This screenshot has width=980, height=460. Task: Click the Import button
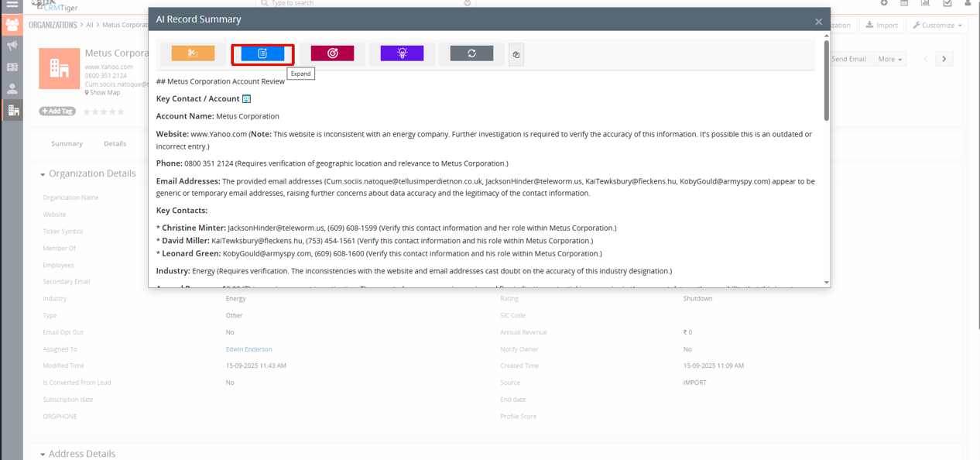881,25
